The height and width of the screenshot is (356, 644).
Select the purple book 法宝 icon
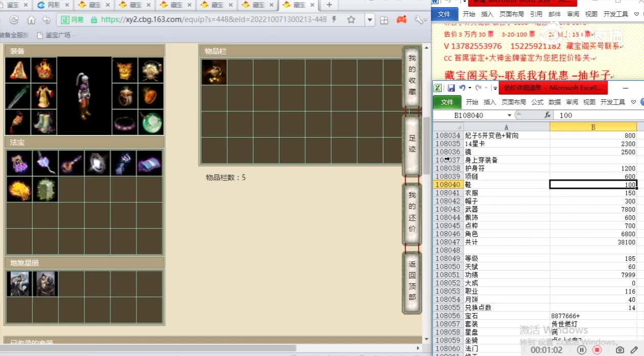150,163
